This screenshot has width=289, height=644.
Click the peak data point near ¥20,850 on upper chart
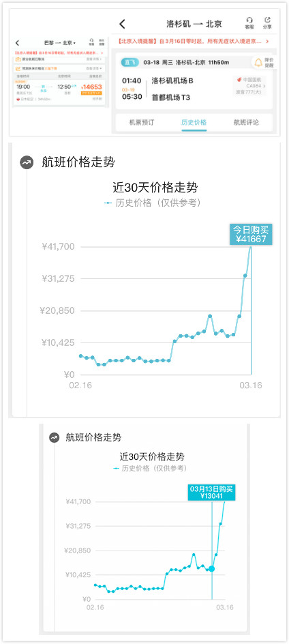(x=210, y=316)
